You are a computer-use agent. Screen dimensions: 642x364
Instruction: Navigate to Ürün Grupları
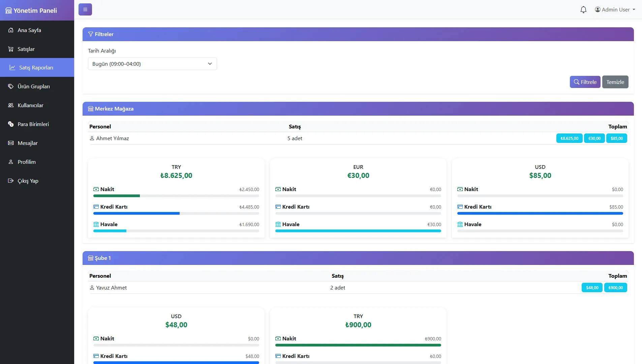tap(37, 86)
